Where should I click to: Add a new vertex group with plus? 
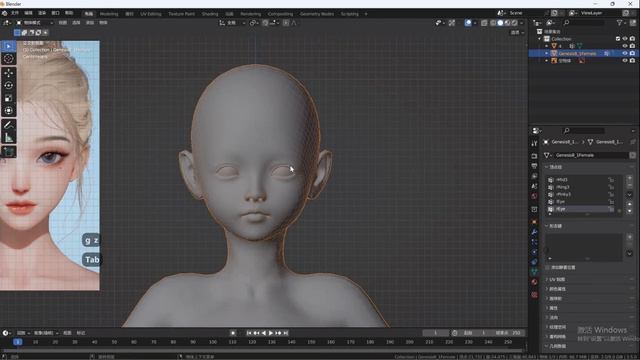(x=629, y=178)
